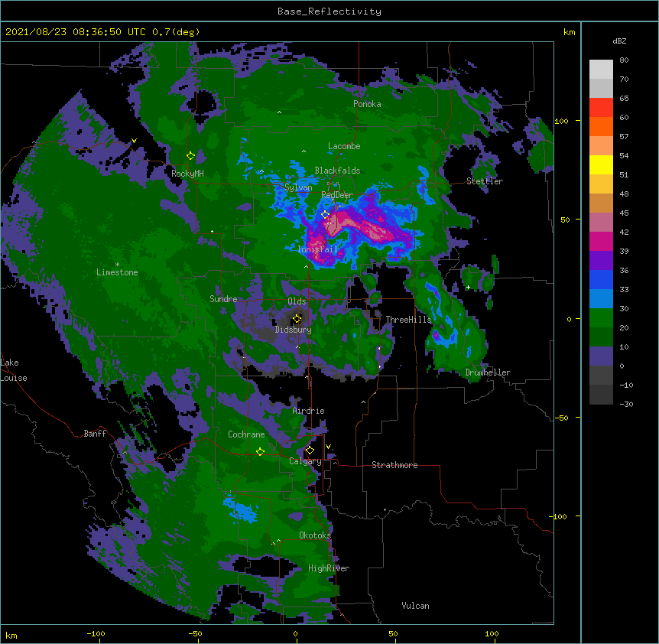Click the Drumheller town label
Image resolution: width=659 pixels, height=644 pixels.
pyautogui.click(x=488, y=372)
